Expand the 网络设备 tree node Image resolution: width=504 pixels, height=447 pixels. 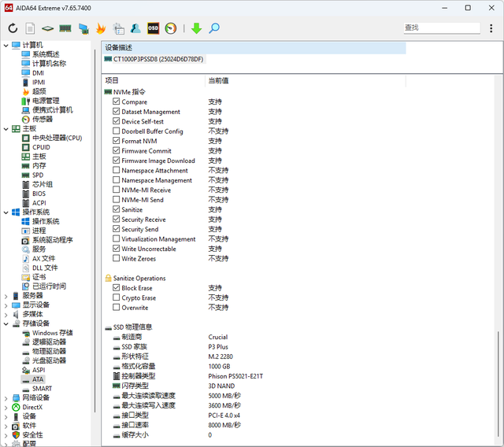[6, 398]
